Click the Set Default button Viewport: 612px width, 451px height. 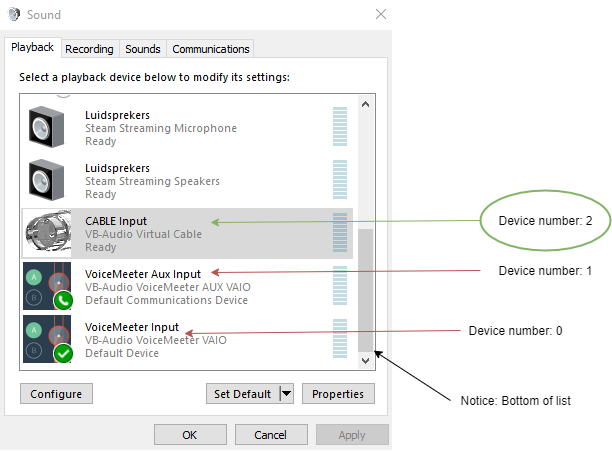[242, 394]
